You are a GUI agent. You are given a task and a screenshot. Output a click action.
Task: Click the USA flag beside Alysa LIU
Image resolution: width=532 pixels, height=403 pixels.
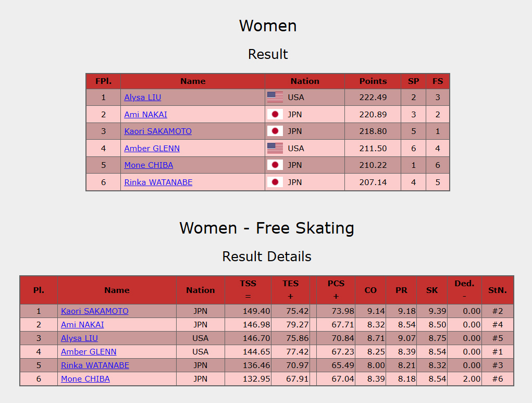[x=275, y=97]
